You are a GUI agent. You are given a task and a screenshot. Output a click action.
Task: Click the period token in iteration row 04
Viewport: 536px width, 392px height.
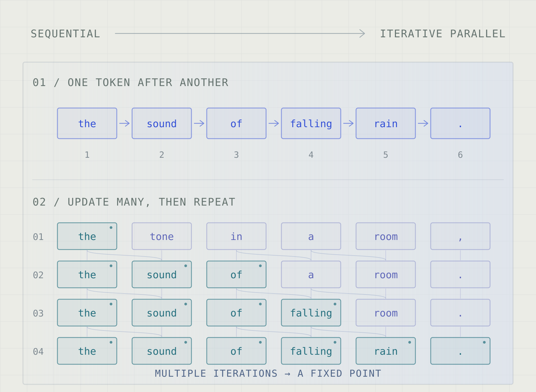pos(460,351)
